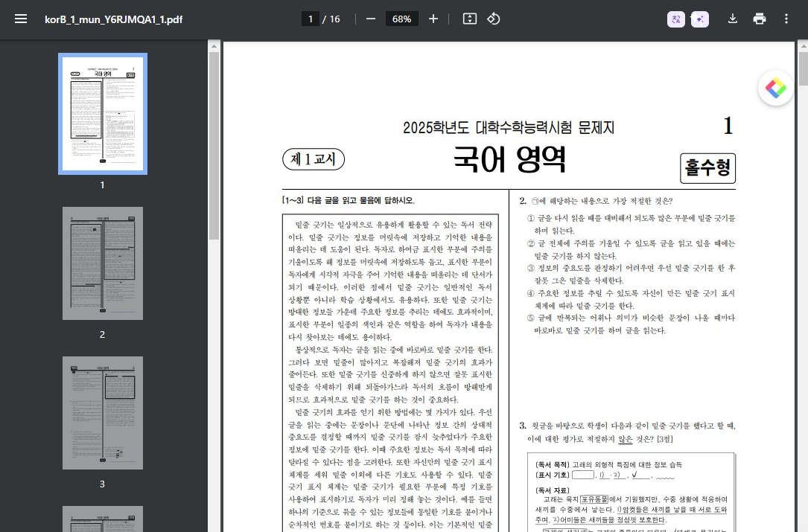
Task: Click the colorful floating extension button
Action: coord(775,88)
